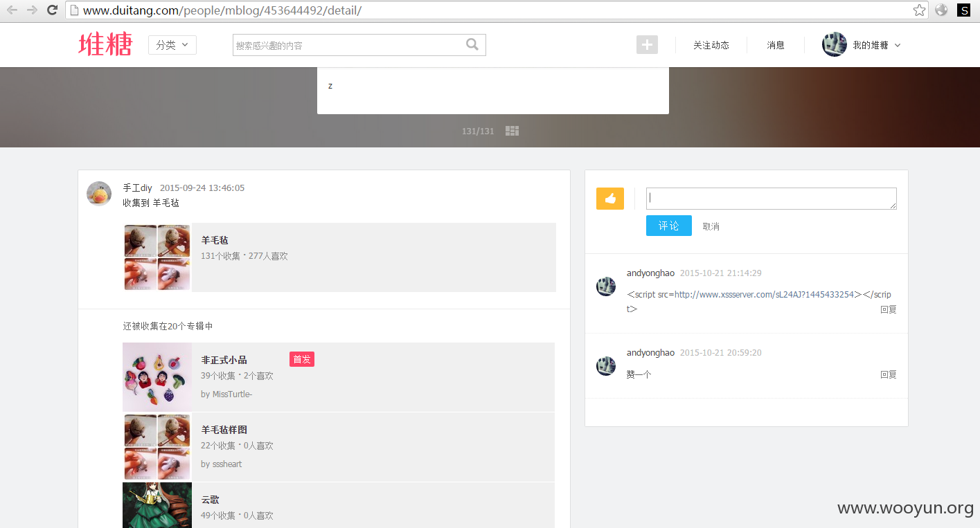Go back using the browser back arrow
The image size is (980, 528).
12,10
